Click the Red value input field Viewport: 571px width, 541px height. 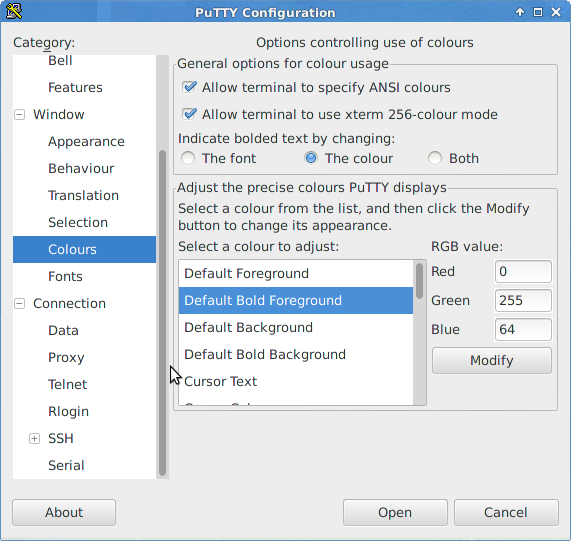tap(523, 272)
